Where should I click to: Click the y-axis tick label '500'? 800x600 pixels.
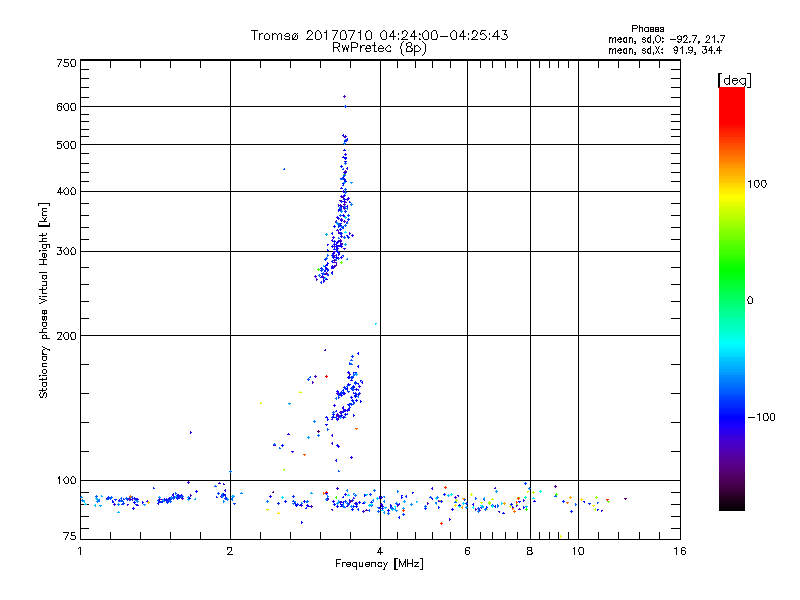coord(66,145)
